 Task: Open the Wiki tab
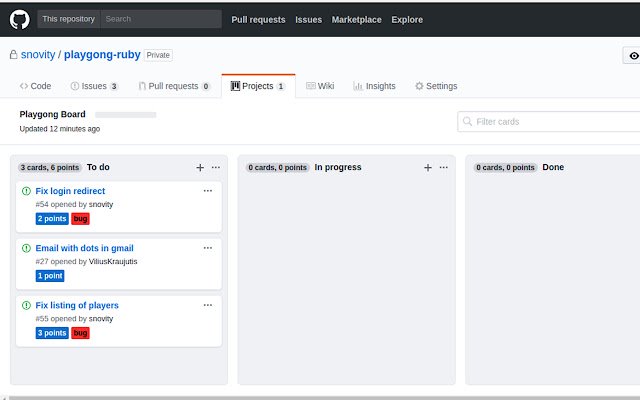(x=320, y=86)
